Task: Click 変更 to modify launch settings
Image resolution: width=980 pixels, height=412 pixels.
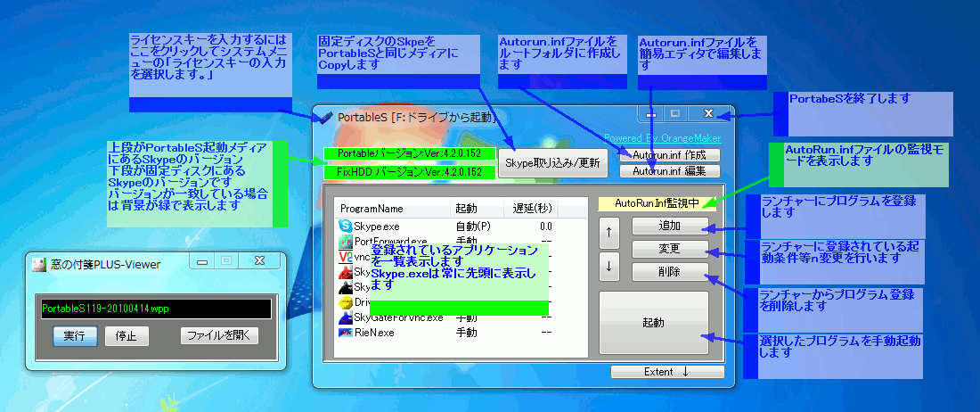Action: [670, 249]
